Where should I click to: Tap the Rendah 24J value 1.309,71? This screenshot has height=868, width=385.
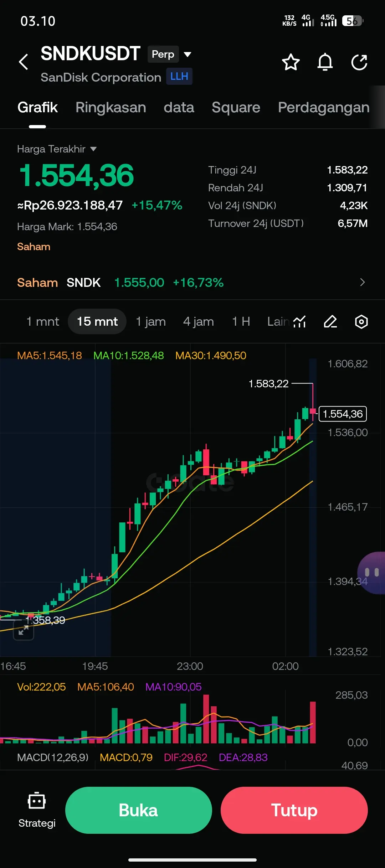click(x=347, y=188)
